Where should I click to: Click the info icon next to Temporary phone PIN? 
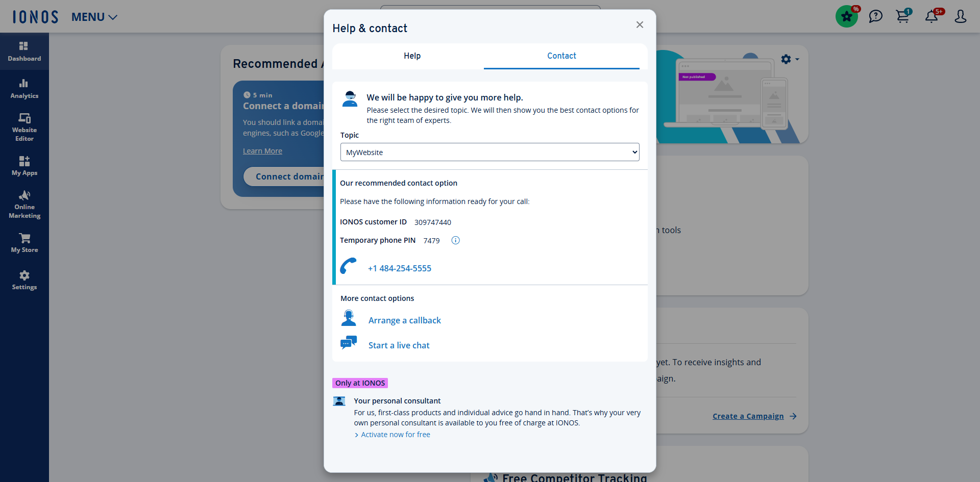pos(455,240)
